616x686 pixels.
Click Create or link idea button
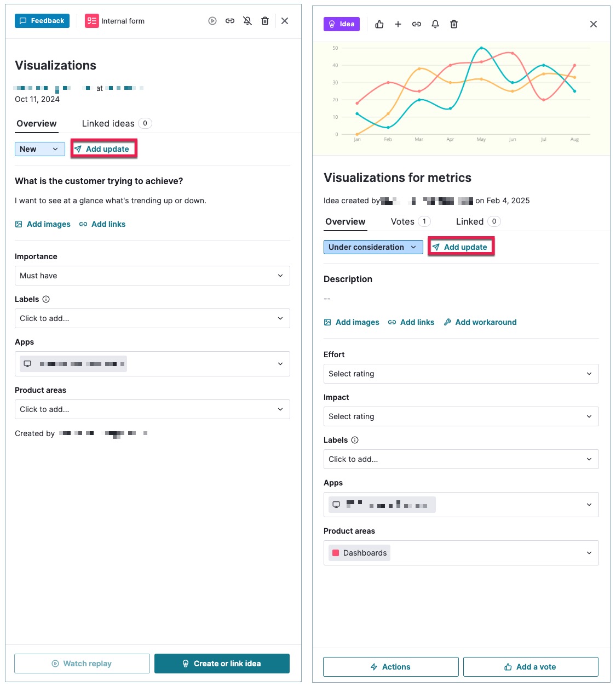222,664
